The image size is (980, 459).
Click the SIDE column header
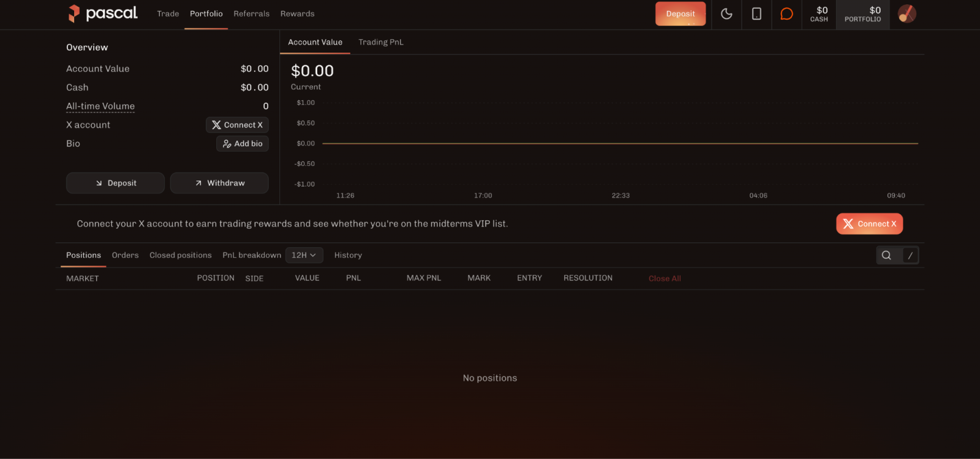point(254,278)
